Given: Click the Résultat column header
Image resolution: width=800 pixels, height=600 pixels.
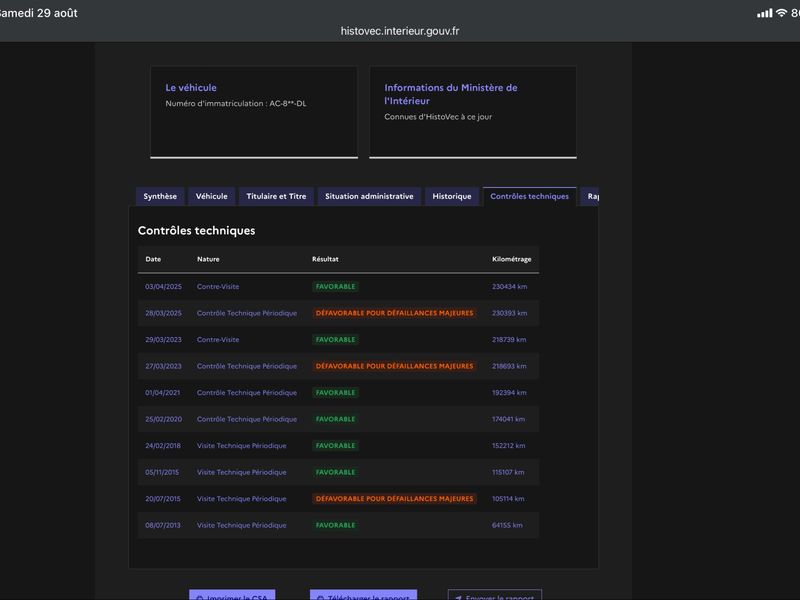Looking at the screenshot, I should tap(325, 259).
